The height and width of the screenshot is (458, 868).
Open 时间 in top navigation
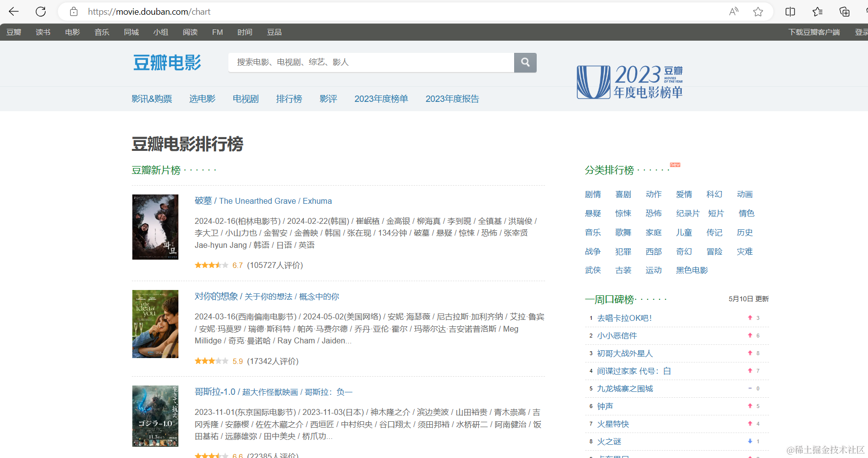coord(245,32)
